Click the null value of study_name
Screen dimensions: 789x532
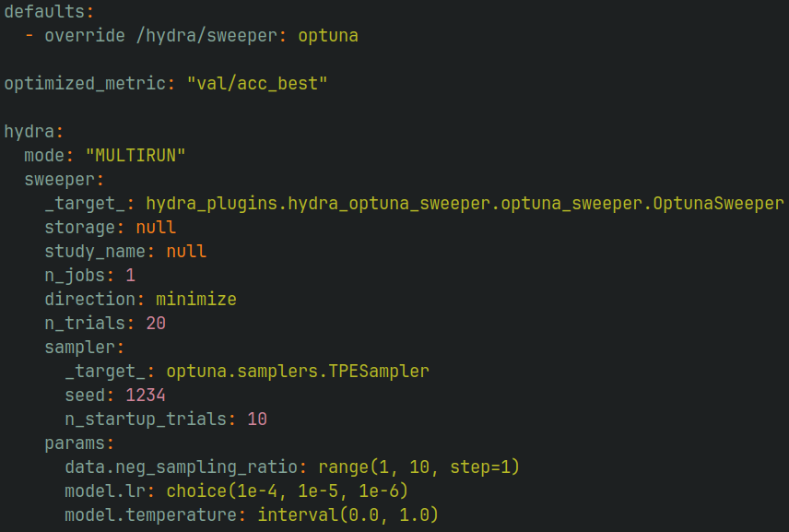(x=186, y=252)
